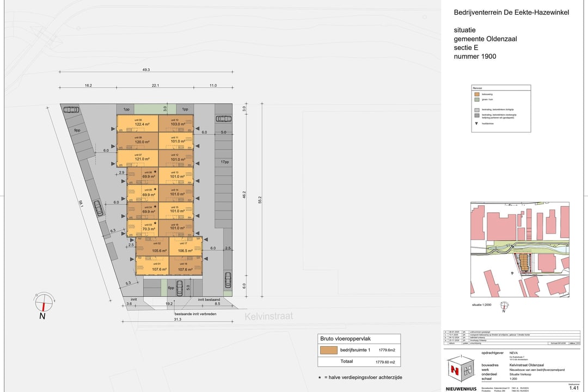Click the '49.3' overall width dimension
Image resolution: width=588 pixels, height=392 pixels.
[146, 70]
